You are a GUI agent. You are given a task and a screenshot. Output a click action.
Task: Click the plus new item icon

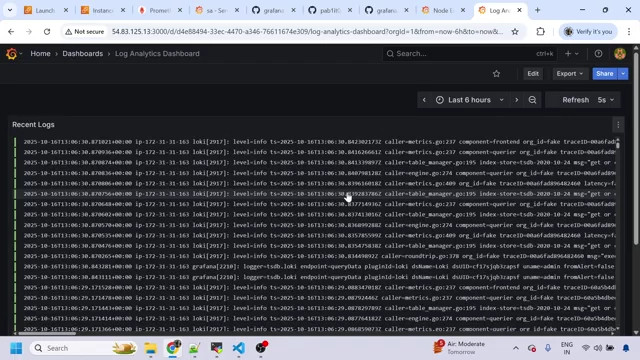tap(568, 53)
